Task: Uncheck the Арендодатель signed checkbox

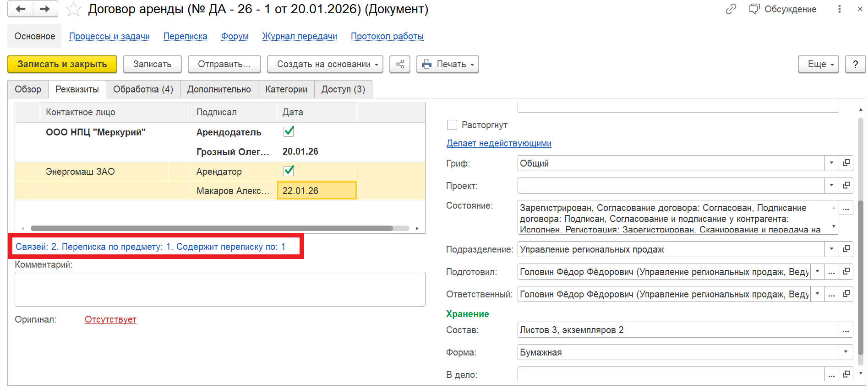Action: pyautogui.click(x=289, y=132)
